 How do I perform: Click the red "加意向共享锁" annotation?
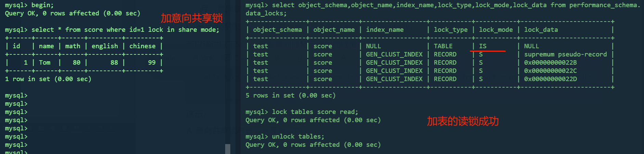(x=192, y=18)
